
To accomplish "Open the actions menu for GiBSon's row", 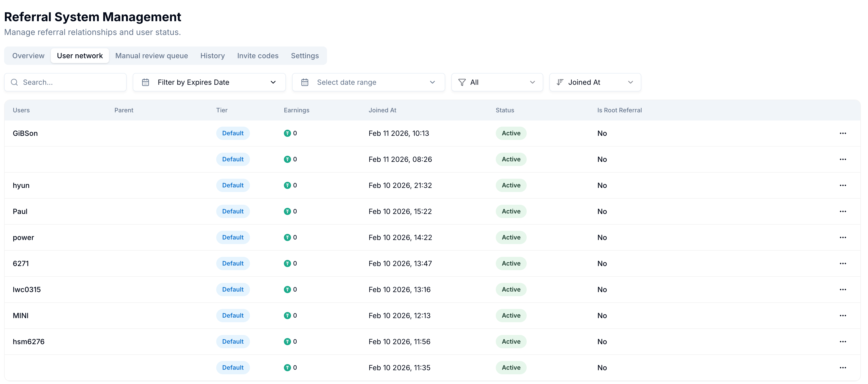I will click(843, 133).
